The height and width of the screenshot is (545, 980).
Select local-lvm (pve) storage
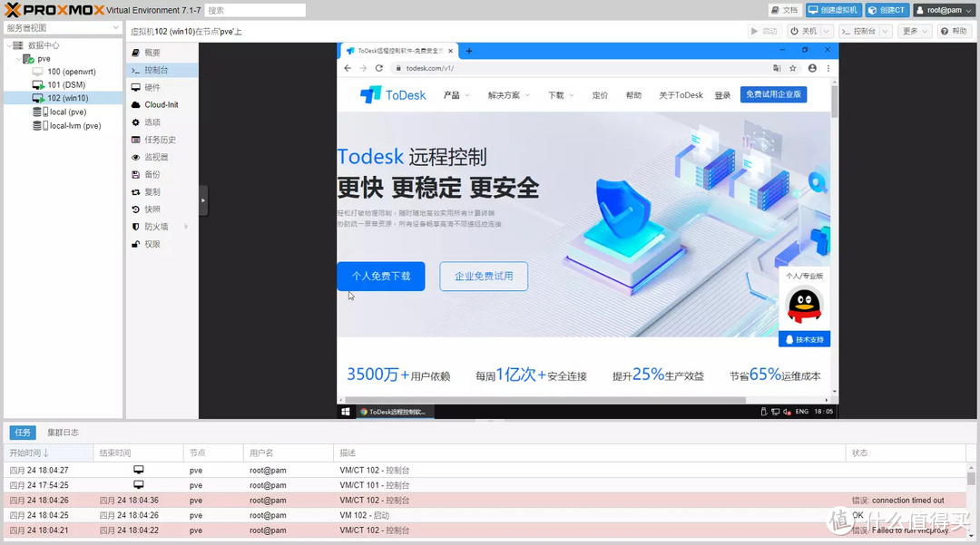click(x=75, y=126)
